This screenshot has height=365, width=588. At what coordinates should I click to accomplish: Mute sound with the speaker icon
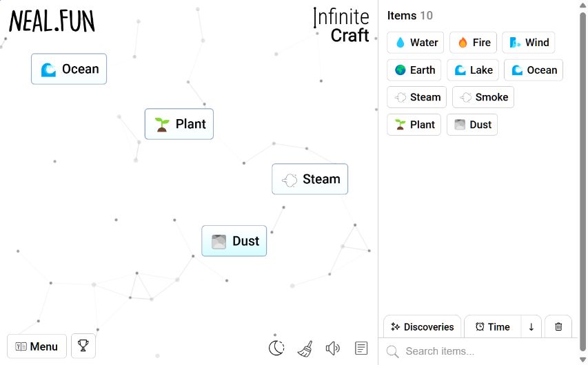pos(333,348)
